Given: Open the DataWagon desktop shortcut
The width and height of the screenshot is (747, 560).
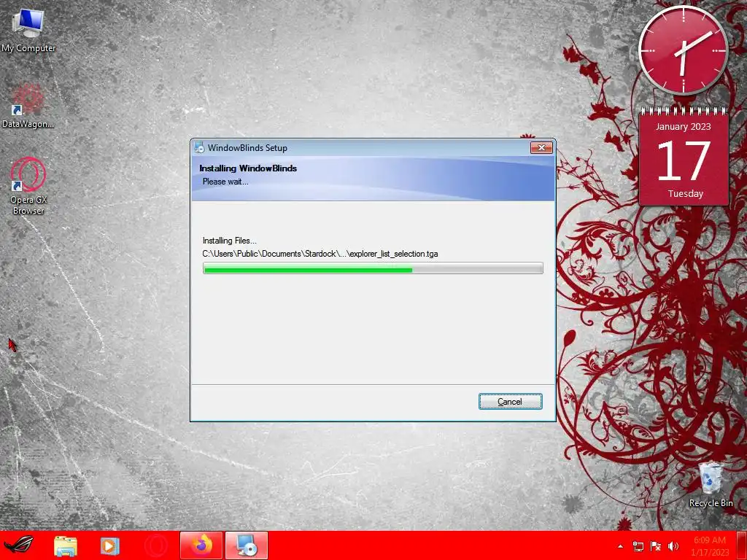Looking at the screenshot, I should point(28,106).
